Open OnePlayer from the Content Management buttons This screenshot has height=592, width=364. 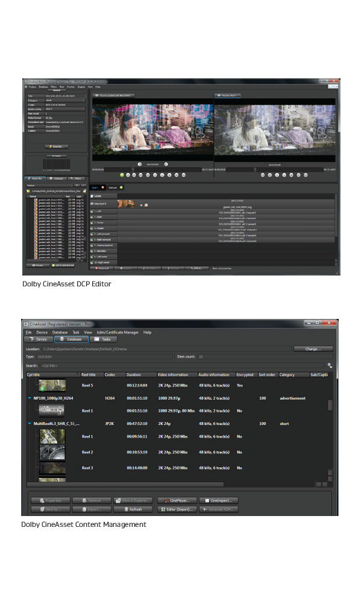tap(177, 500)
